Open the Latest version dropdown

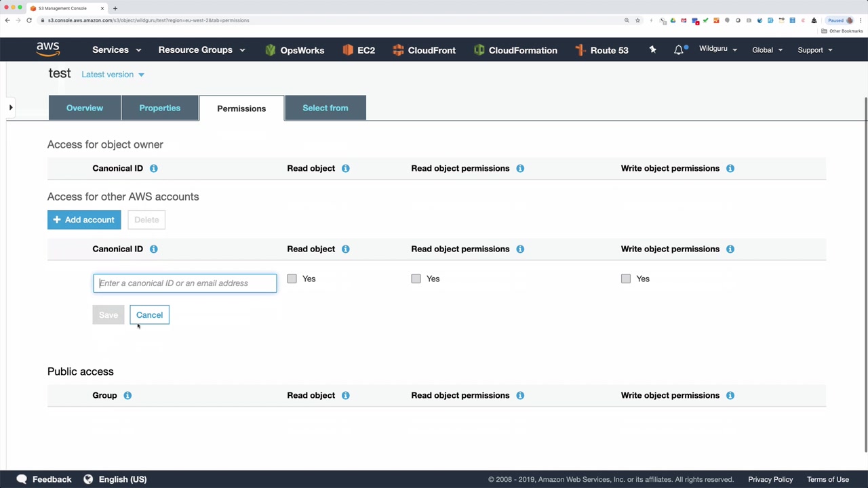(x=113, y=75)
